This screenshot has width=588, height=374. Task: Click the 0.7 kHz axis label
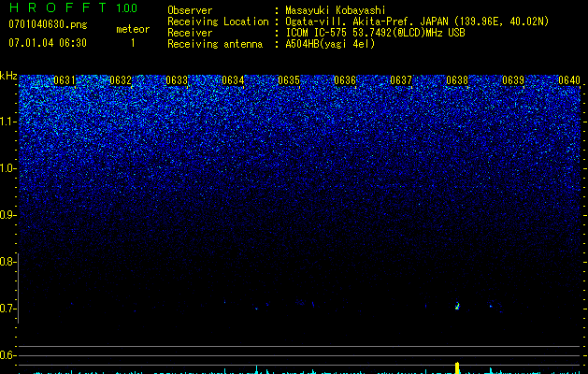coord(7,309)
